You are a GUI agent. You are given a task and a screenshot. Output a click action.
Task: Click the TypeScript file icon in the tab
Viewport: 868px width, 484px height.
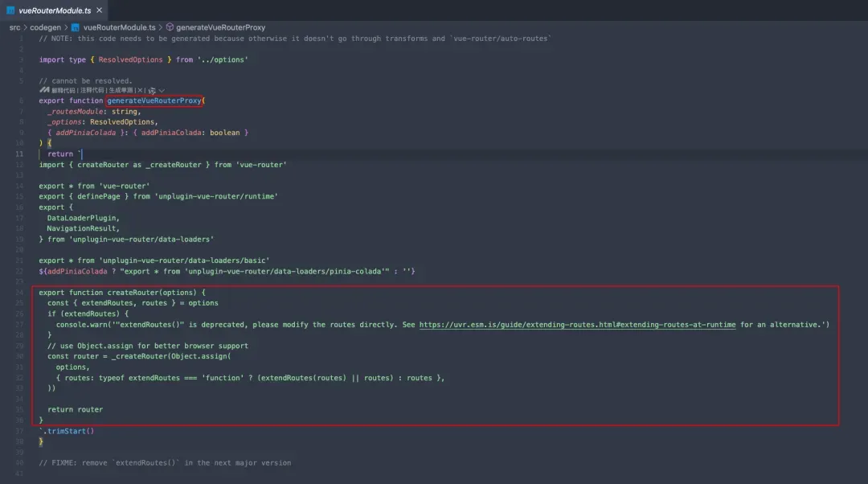coord(10,10)
